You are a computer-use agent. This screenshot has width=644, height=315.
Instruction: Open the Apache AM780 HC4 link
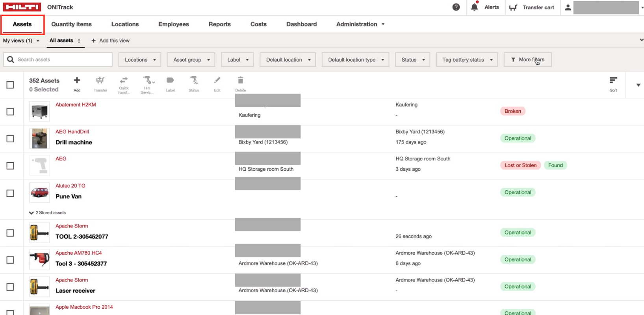[78, 253]
